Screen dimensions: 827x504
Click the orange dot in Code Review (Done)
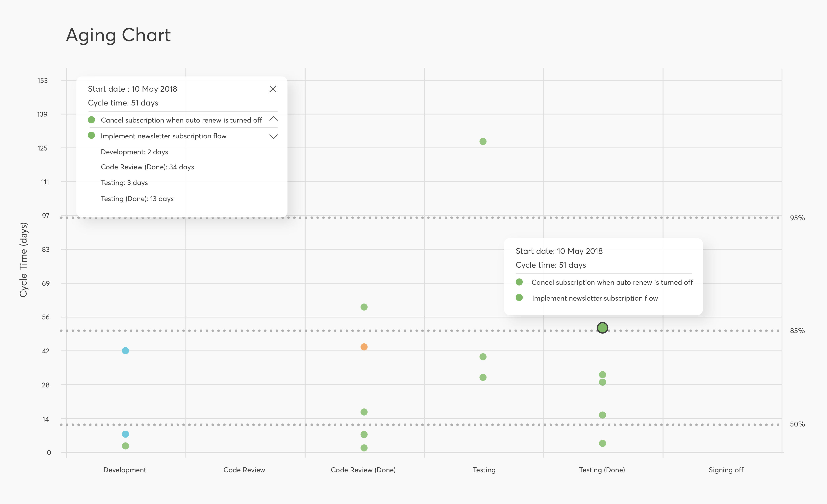coord(364,347)
